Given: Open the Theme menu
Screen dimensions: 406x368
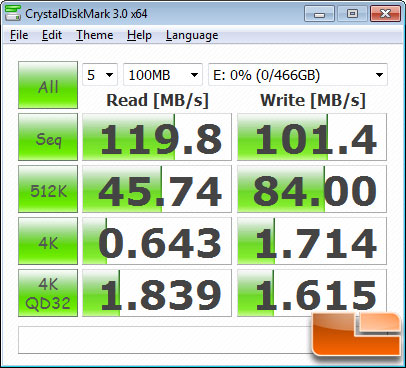Looking at the screenshot, I should coord(95,35).
